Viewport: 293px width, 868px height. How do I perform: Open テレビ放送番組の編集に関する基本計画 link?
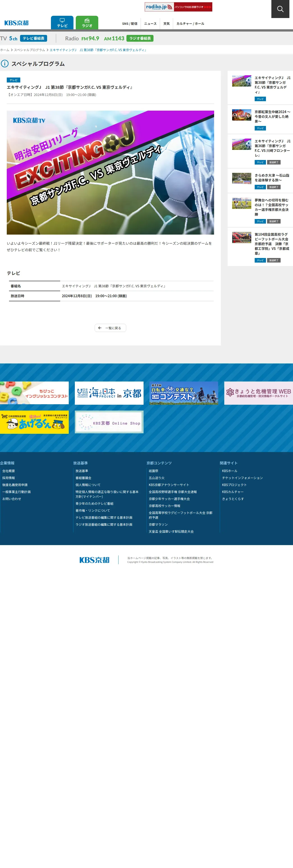point(104,518)
